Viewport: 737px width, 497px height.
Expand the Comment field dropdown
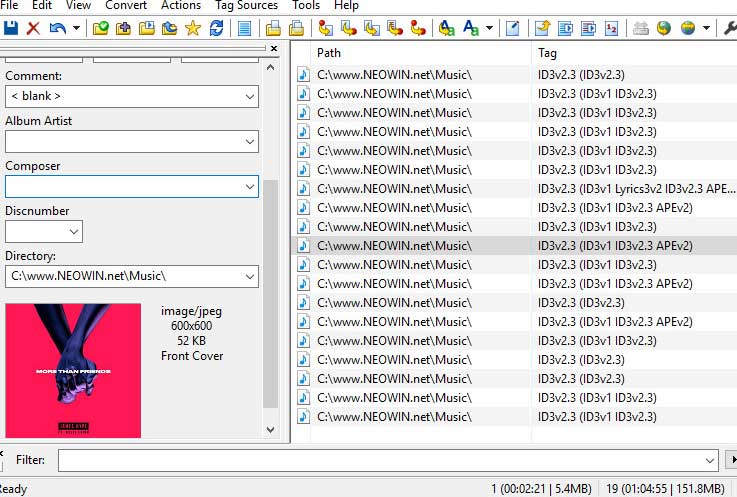(249, 96)
